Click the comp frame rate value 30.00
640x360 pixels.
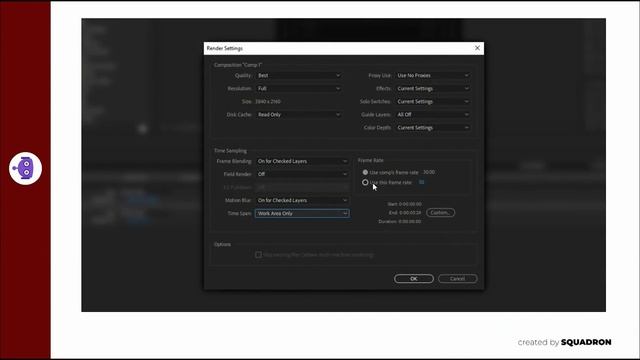pyautogui.click(x=429, y=173)
